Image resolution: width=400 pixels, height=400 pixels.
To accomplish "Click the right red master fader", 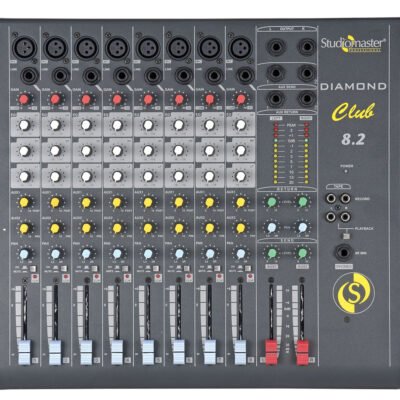I will click(302, 351).
